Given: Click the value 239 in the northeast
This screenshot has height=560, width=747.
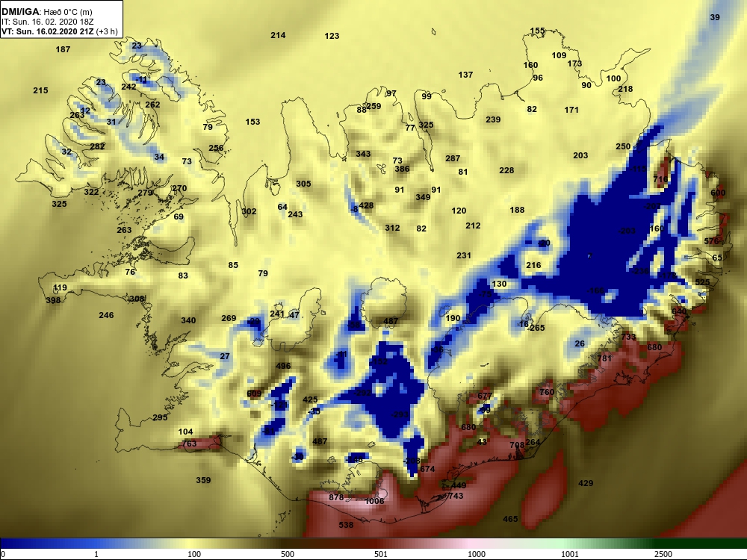Looking at the screenshot, I should click(x=493, y=119).
